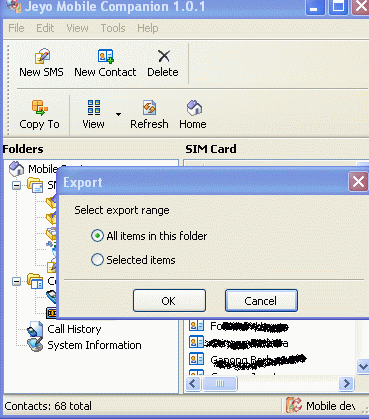Click the horizontal scrollbar left arrow

point(192,383)
